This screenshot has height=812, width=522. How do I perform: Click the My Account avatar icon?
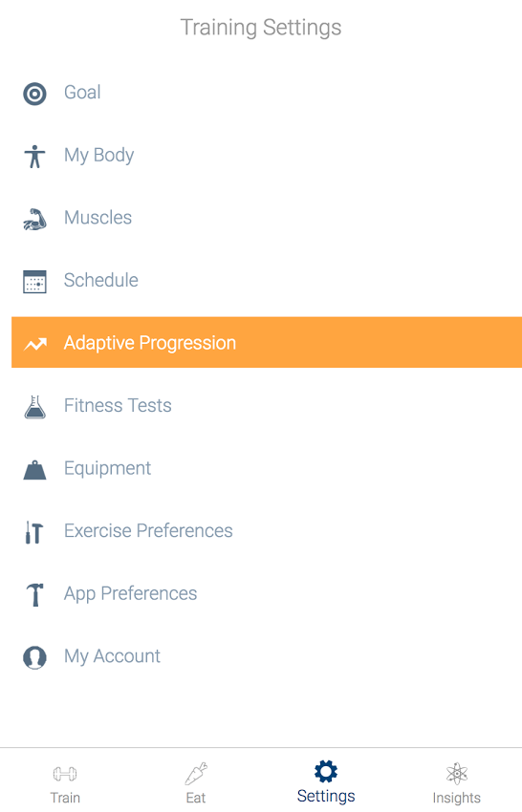34,657
